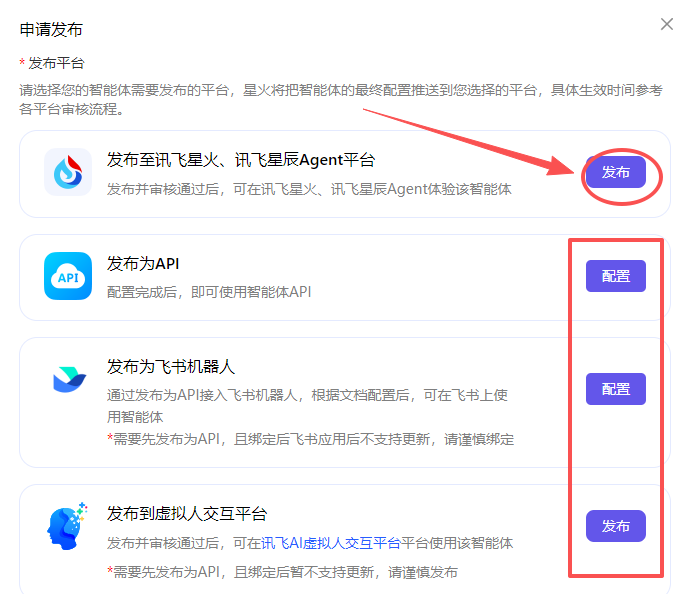Select the 发布为飞书机器人 title text
This screenshot has width=683, height=594.
[171, 366]
